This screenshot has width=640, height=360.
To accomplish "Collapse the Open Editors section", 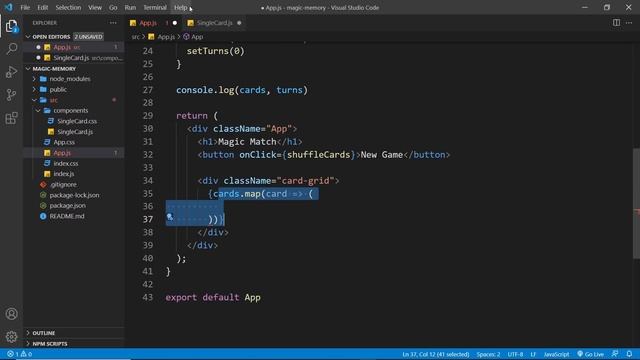I will click(x=28, y=37).
